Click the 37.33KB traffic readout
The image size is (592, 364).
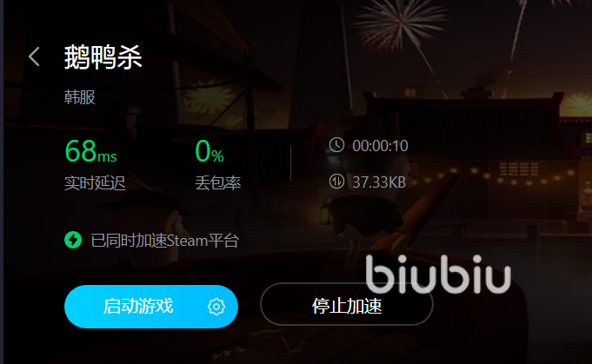379,182
